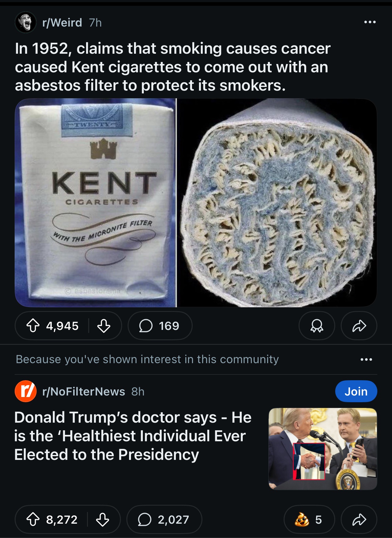
Task: Tap the poop emoji award count
Action: 309,519
